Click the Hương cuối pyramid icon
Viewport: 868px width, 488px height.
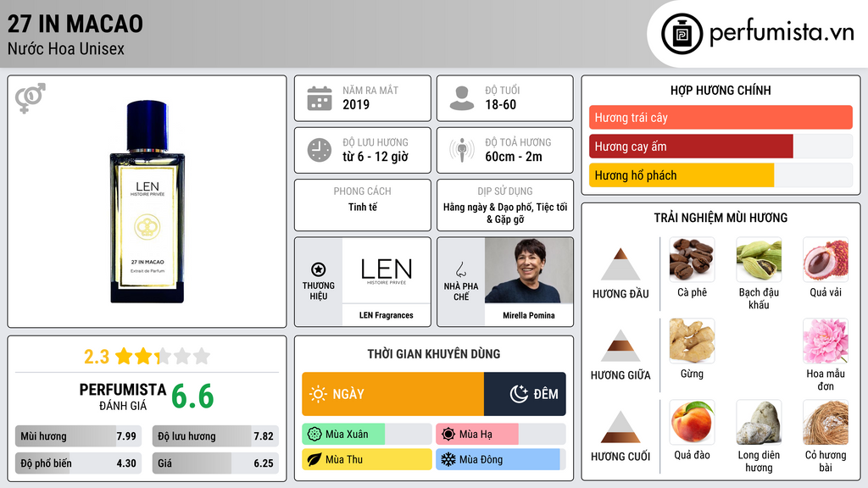coord(620,427)
